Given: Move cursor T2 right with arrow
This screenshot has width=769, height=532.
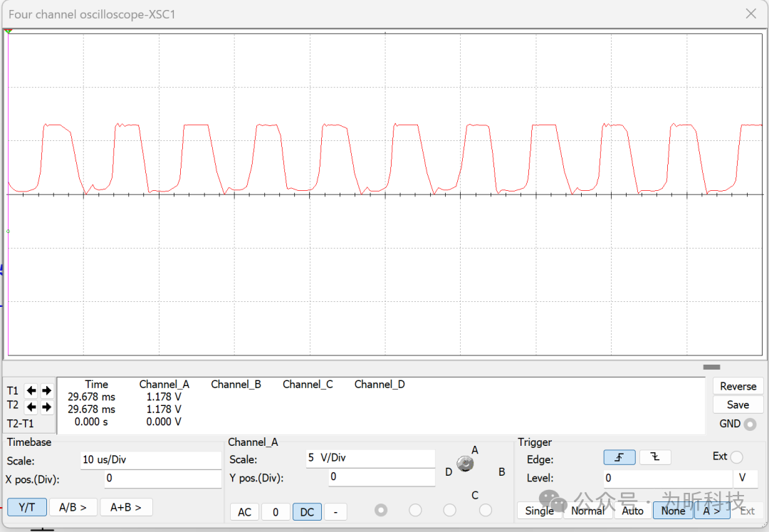Looking at the screenshot, I should point(46,407).
